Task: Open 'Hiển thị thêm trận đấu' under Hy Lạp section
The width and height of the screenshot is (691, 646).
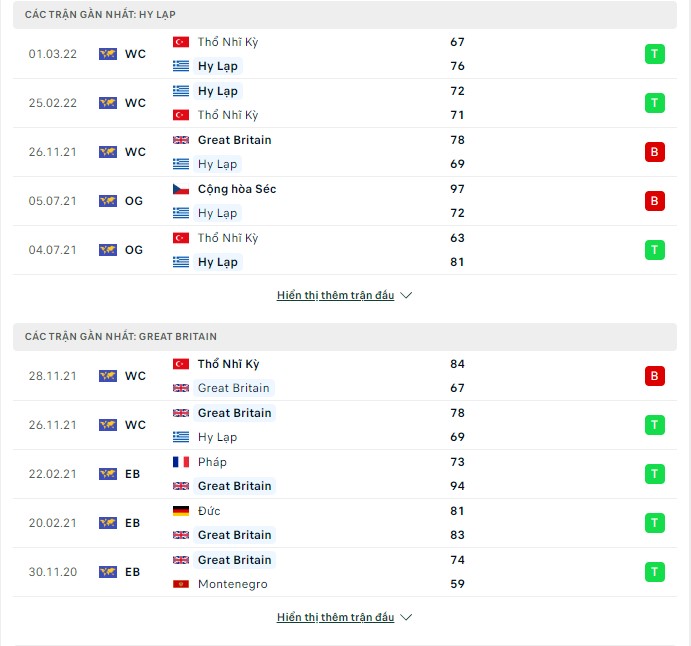Action: coord(335,295)
